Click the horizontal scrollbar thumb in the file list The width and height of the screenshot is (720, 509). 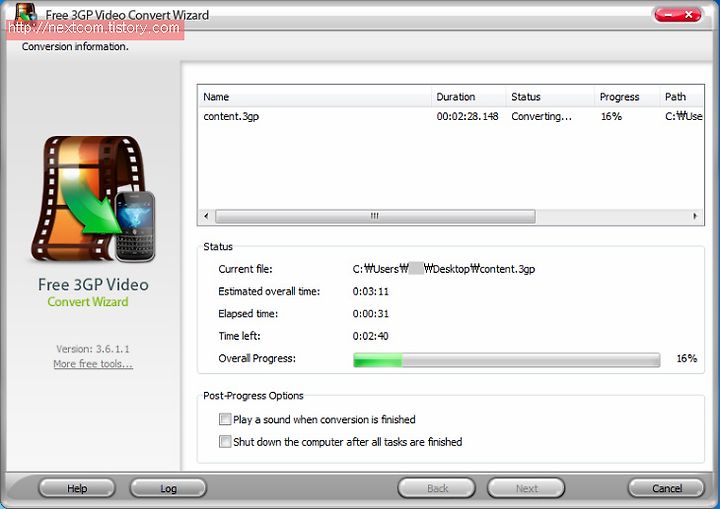(x=375, y=216)
